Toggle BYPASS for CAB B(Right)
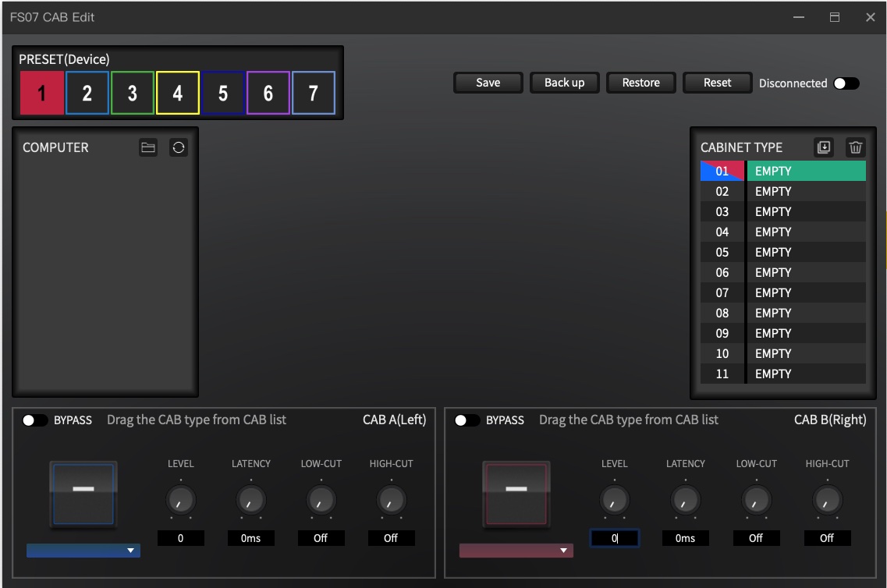 point(467,420)
